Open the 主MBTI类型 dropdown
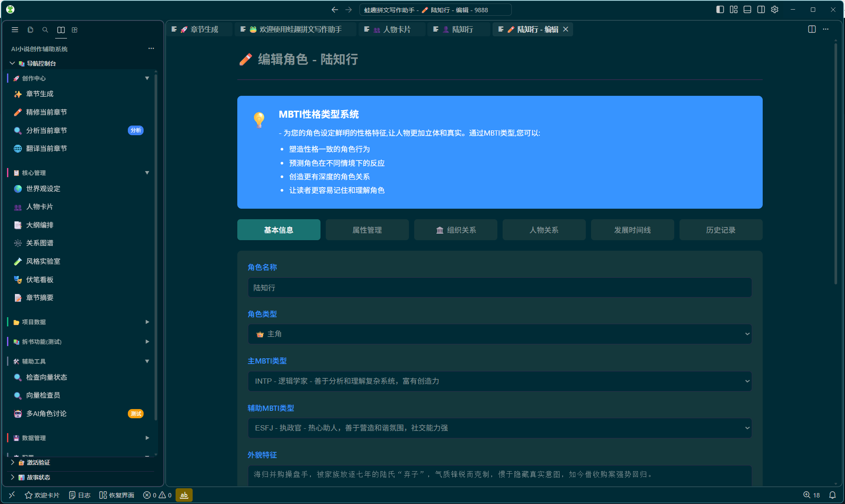 click(500, 381)
